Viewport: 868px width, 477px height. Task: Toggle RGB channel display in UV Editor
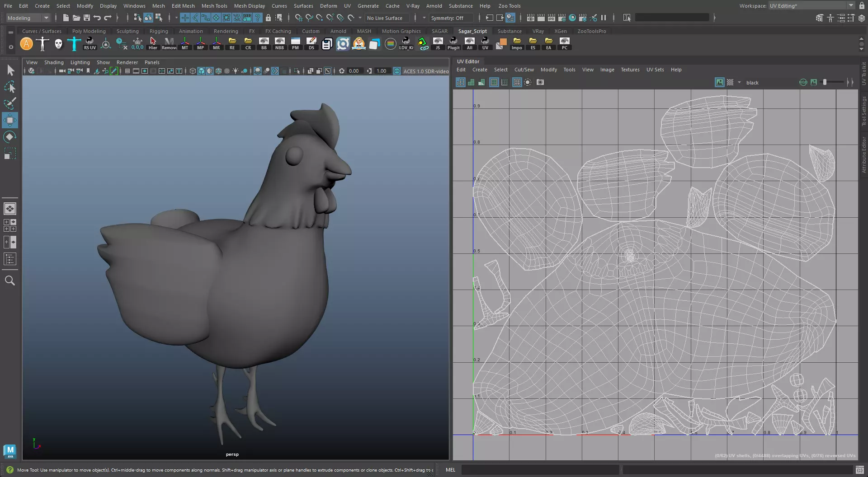[x=803, y=82]
